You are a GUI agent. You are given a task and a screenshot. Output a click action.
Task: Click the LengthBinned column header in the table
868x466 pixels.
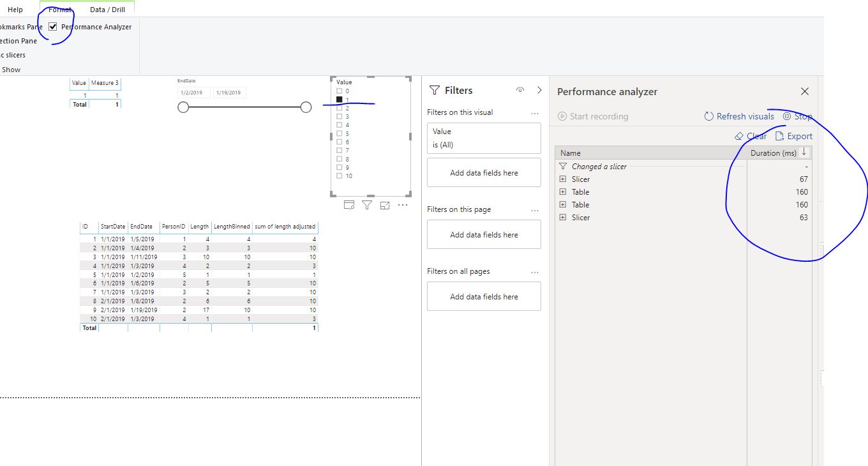pos(232,227)
